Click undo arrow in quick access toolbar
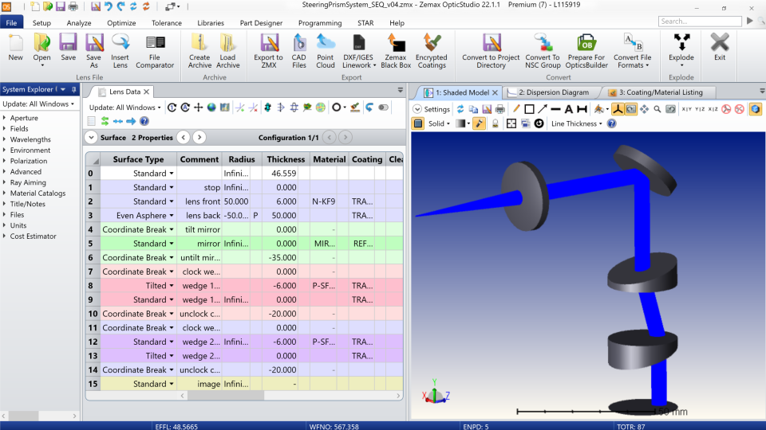This screenshot has height=430, width=766. pyautogui.click(x=108, y=6)
